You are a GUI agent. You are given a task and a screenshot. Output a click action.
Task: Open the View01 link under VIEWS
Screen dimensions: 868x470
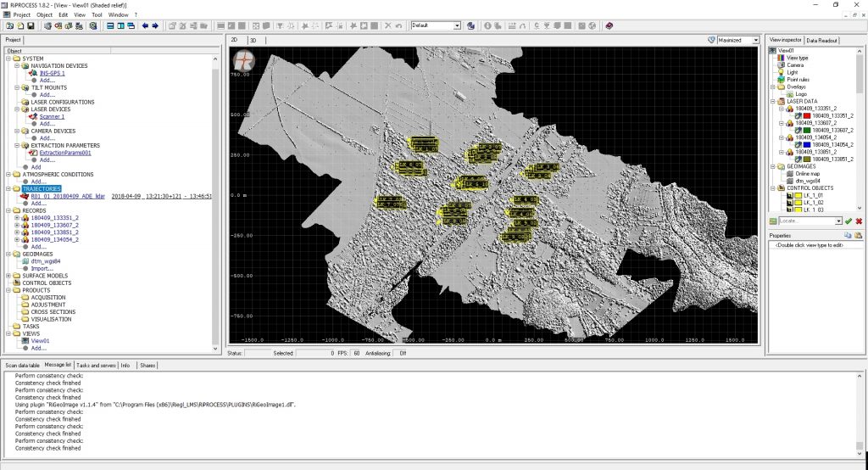coord(40,341)
